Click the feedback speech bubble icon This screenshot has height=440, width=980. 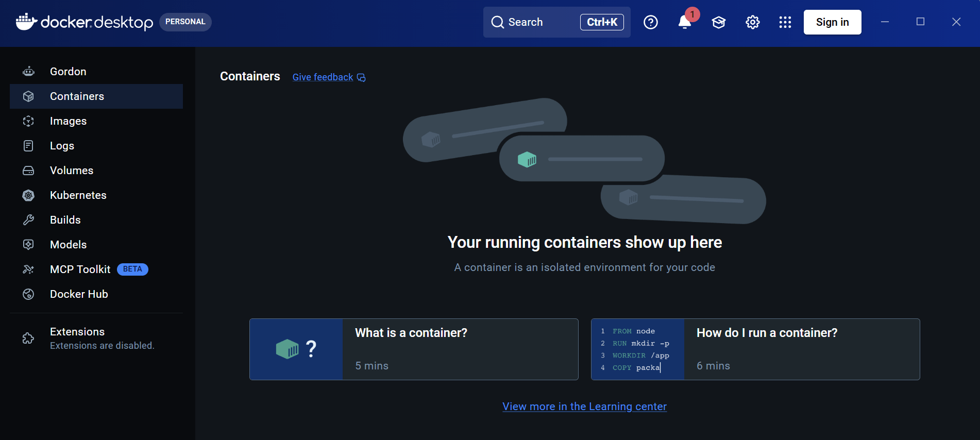(361, 78)
